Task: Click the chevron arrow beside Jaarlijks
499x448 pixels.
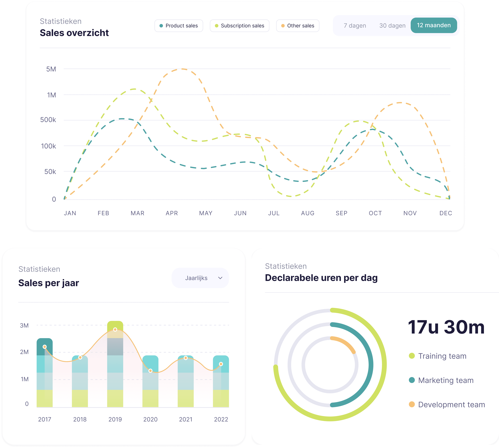Action: (x=220, y=278)
